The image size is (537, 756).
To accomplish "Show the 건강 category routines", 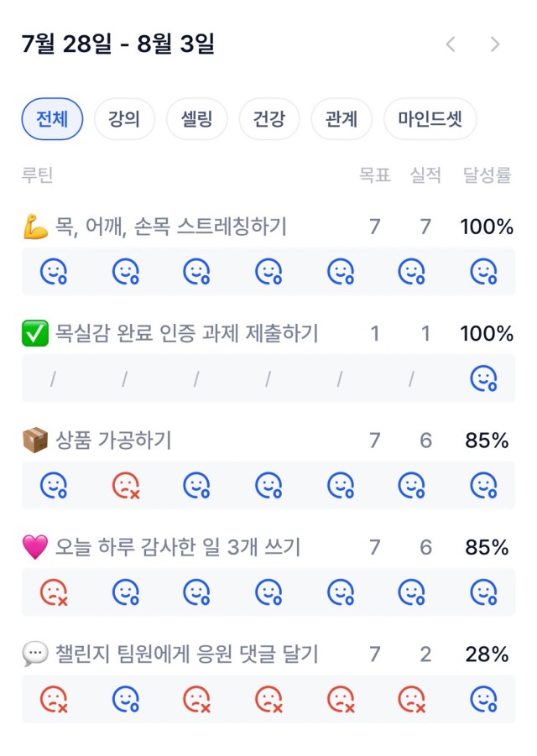I will (x=269, y=119).
